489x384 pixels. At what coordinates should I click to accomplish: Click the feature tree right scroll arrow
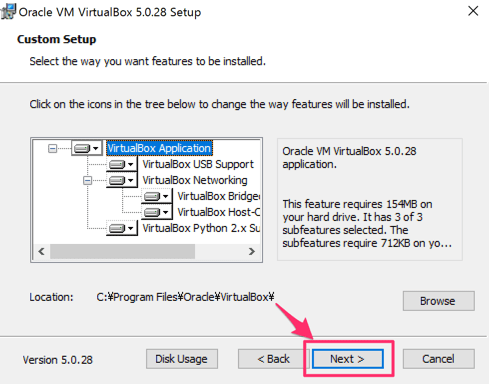point(252,251)
